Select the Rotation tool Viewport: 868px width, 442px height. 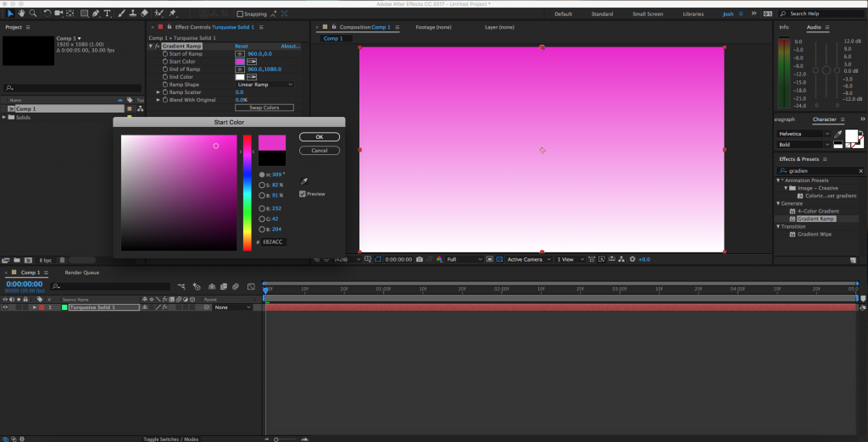click(x=47, y=14)
